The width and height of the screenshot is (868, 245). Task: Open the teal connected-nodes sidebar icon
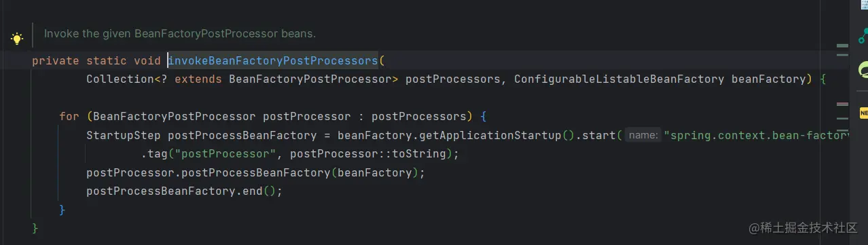(863, 36)
